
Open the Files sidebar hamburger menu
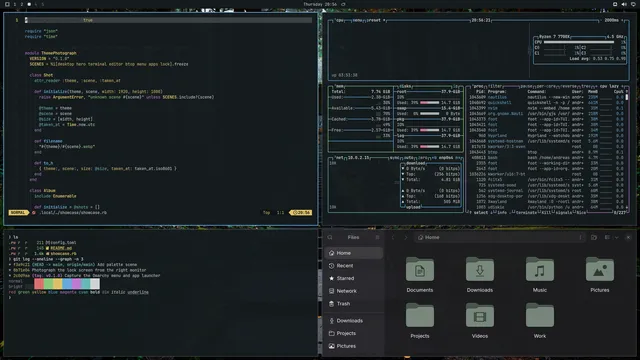[x=378, y=237]
